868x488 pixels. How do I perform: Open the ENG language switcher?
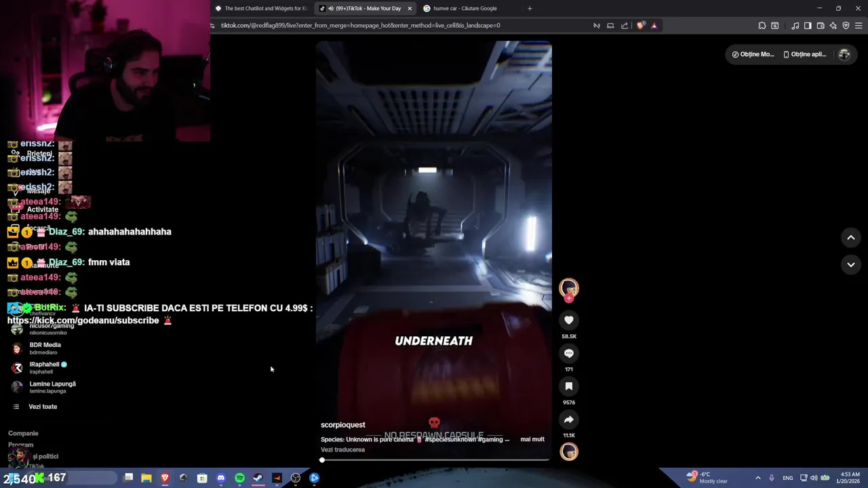788,478
